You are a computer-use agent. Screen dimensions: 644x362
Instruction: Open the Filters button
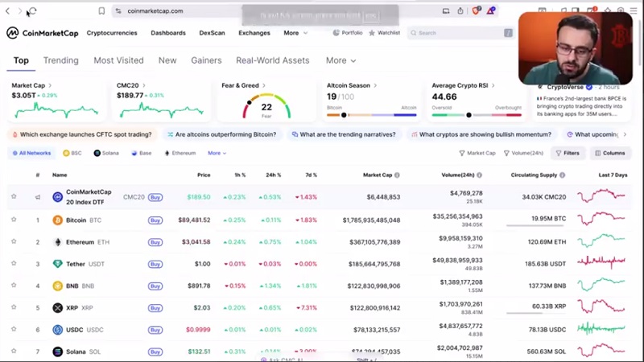567,153
